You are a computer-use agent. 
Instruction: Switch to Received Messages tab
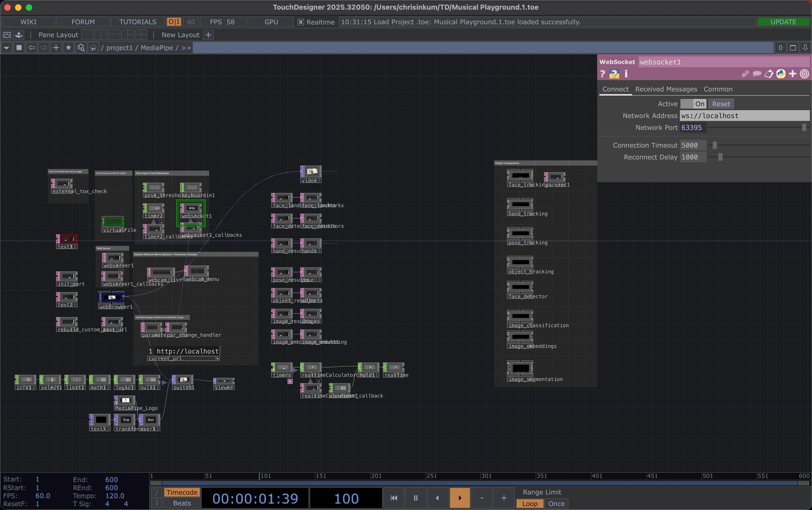(x=666, y=89)
